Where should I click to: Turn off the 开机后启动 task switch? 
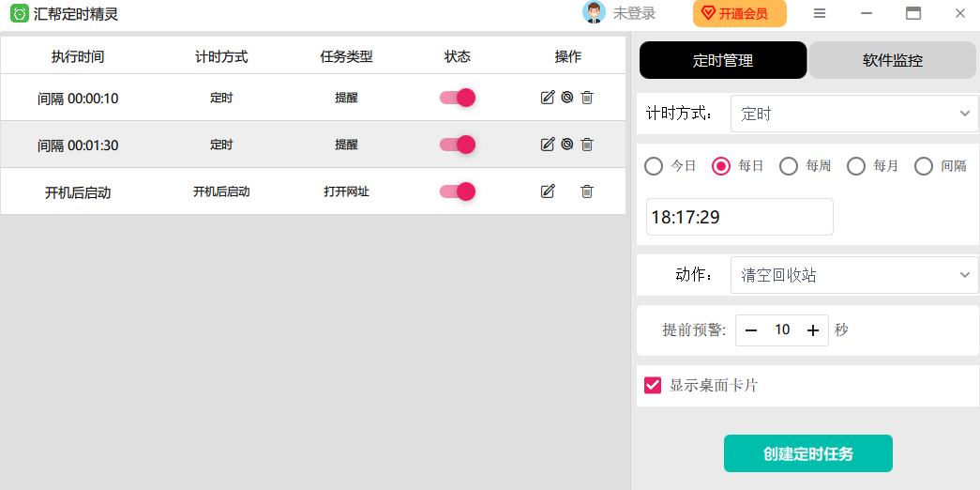coord(458,191)
